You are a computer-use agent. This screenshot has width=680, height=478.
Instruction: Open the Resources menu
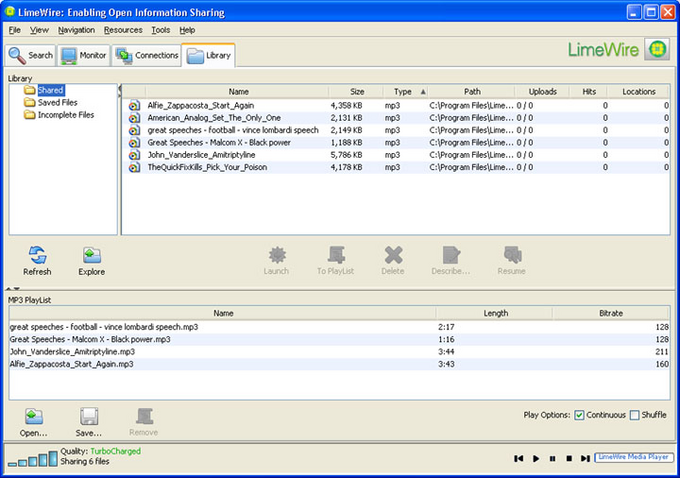(x=123, y=30)
